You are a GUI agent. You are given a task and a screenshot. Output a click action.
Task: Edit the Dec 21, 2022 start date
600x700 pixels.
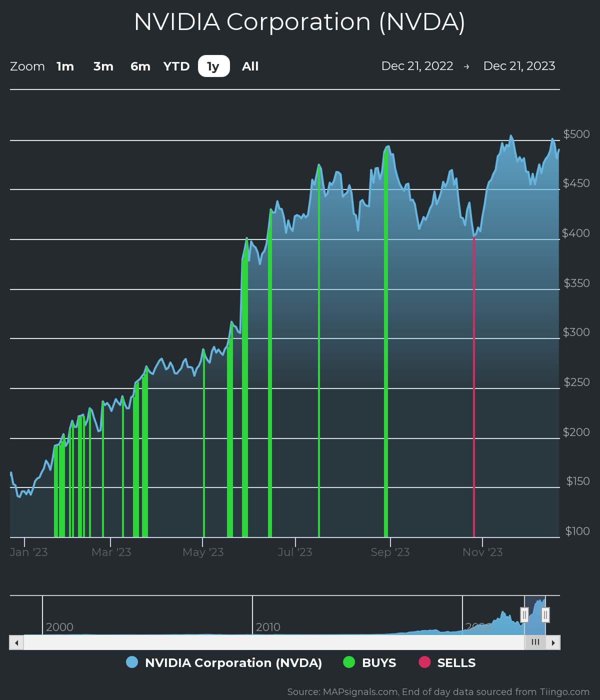417,66
